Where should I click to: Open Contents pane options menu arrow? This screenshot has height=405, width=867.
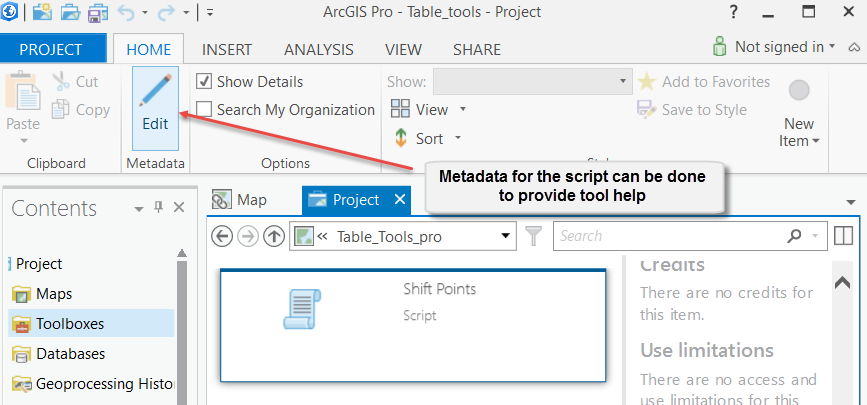(x=139, y=209)
